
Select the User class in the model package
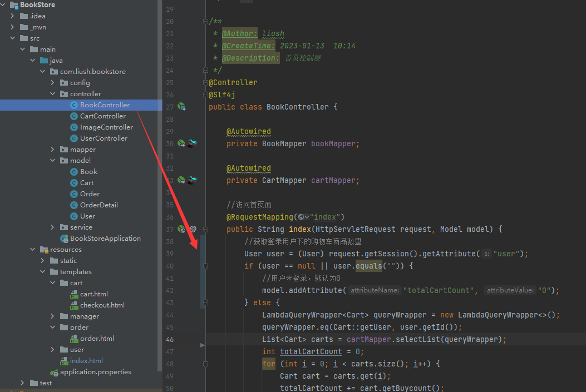coord(88,216)
